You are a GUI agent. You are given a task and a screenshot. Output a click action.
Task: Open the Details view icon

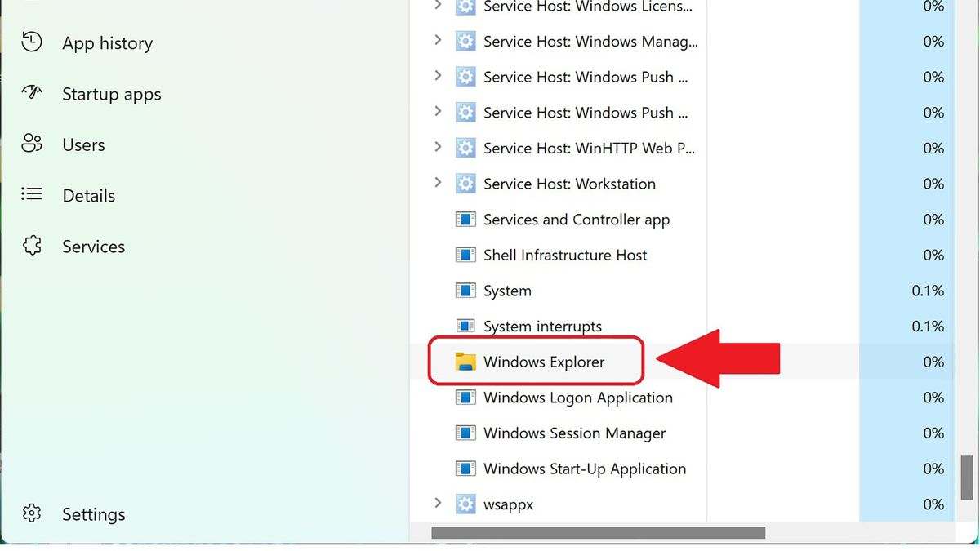[30, 194]
